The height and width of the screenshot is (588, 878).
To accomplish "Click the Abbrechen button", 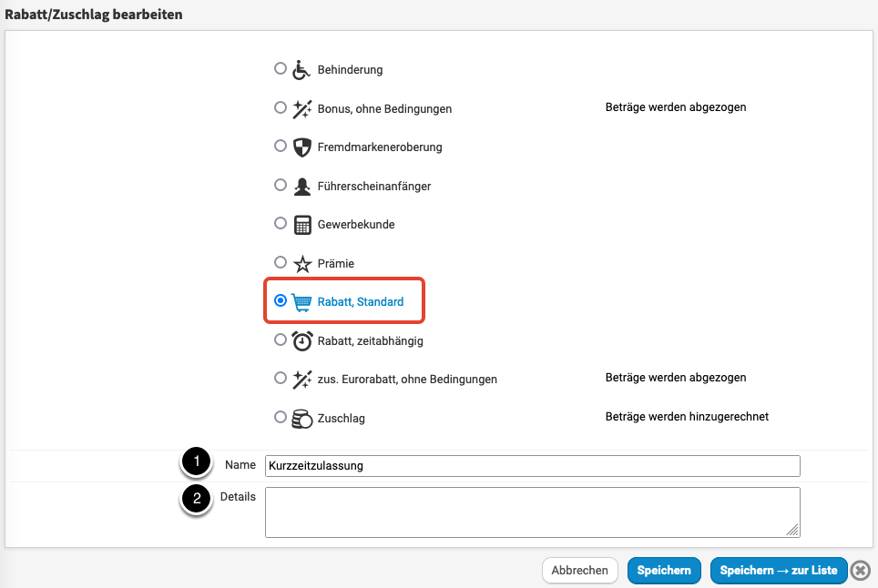I will coord(580,571).
